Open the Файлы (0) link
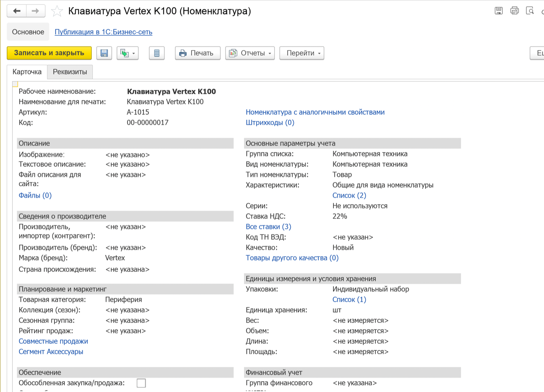This screenshot has width=544, height=392. pyautogui.click(x=35, y=195)
